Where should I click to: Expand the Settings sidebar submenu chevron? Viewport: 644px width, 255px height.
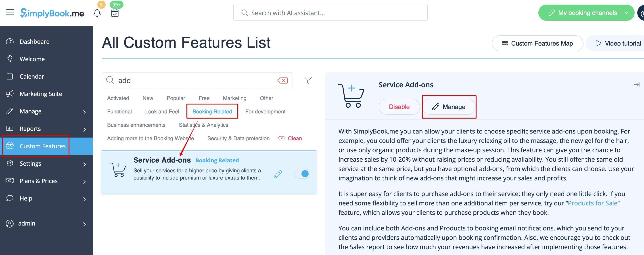(x=84, y=164)
